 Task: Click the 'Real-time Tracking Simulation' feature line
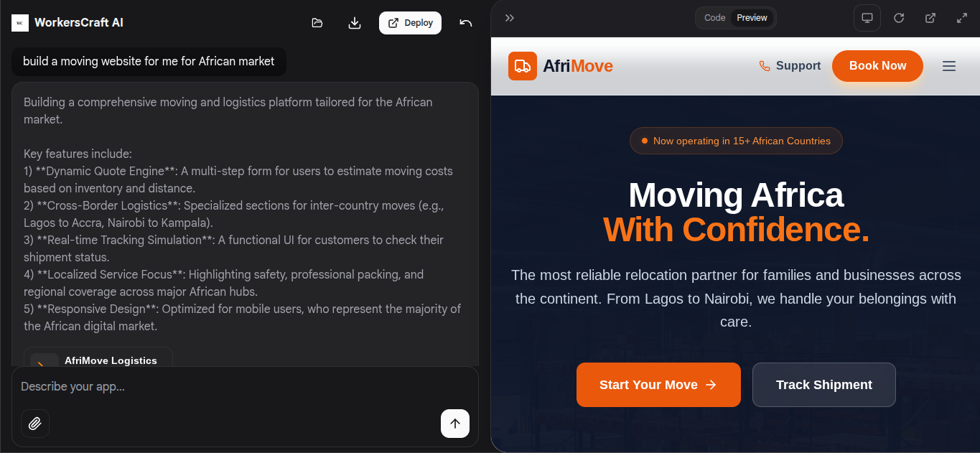pyautogui.click(x=233, y=248)
